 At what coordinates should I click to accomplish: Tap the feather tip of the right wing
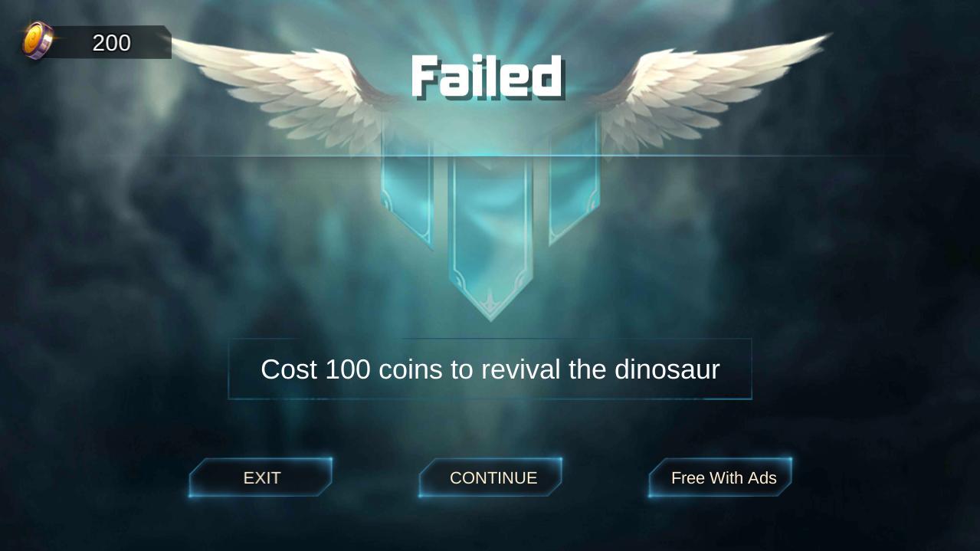(820, 38)
